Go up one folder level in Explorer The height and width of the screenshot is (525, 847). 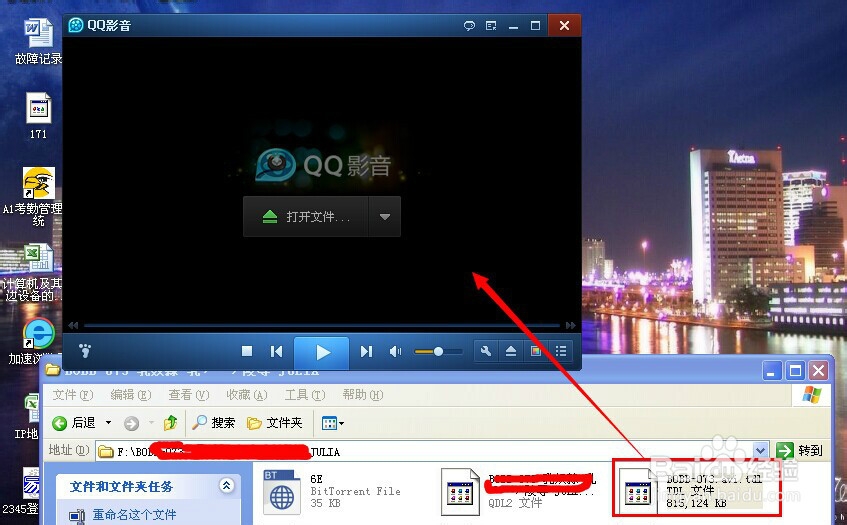171,422
